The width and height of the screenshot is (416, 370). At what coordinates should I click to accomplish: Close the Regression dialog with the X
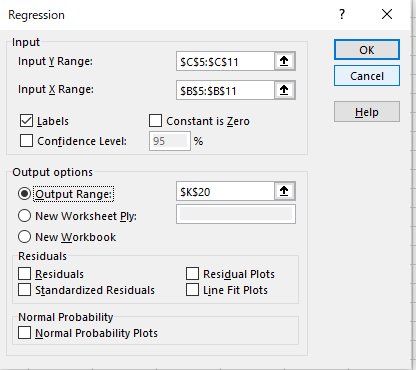click(x=387, y=14)
